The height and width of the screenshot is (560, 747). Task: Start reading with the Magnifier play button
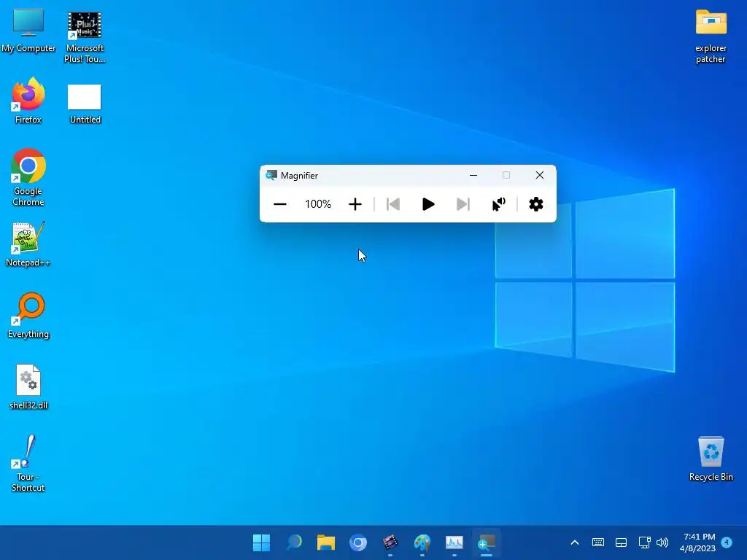point(427,204)
